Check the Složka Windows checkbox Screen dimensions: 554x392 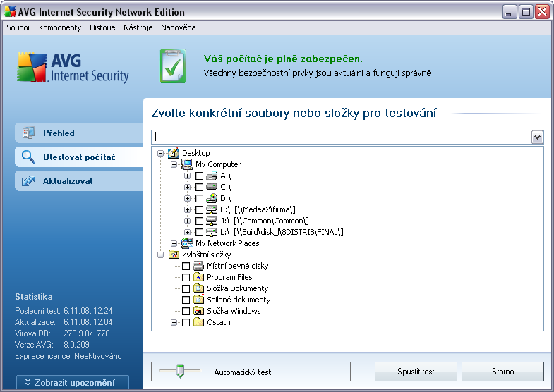tap(186, 311)
